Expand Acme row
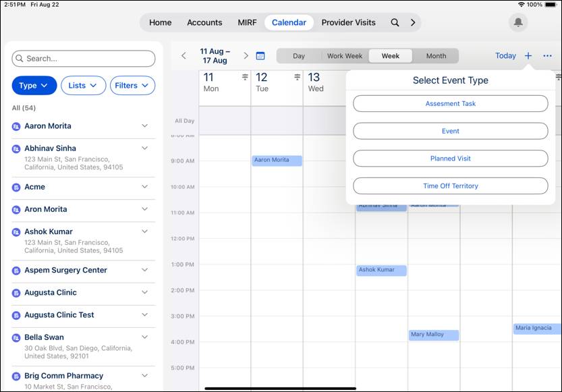The height and width of the screenshot is (392, 562). pos(144,187)
